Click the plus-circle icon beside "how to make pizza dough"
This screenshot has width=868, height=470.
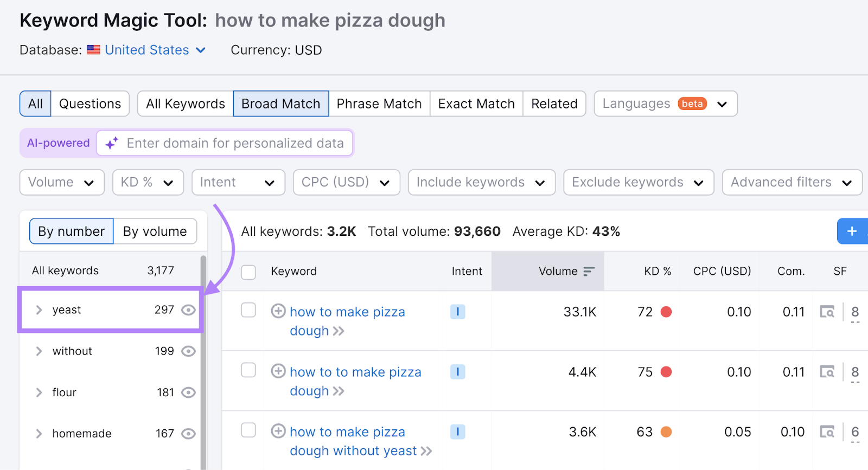(x=278, y=311)
